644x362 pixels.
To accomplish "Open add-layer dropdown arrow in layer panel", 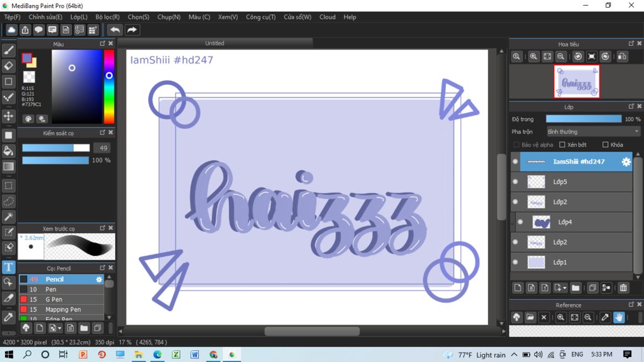I will (565, 288).
